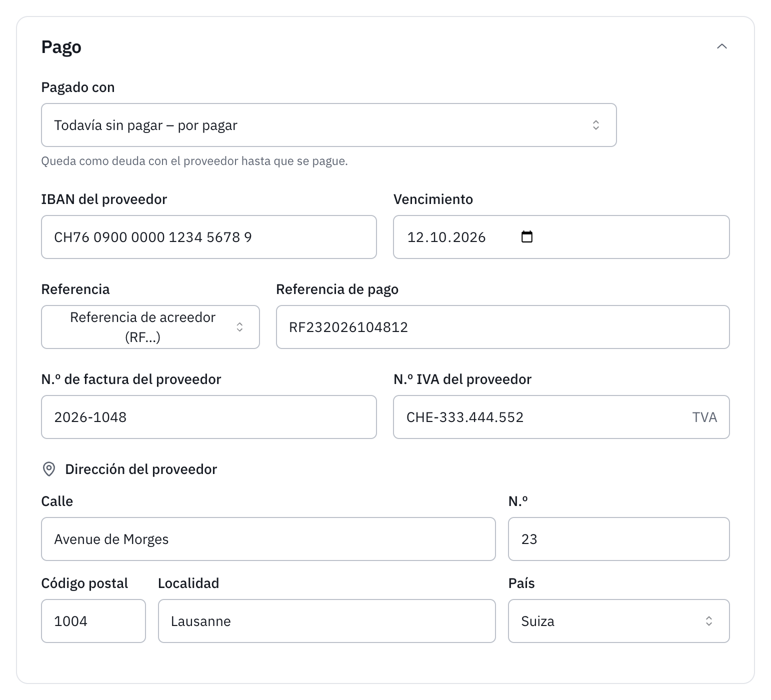Click the Vencimiento date 12.10.2026
Image resolution: width=771 pixels, height=700 pixels.
[446, 237]
